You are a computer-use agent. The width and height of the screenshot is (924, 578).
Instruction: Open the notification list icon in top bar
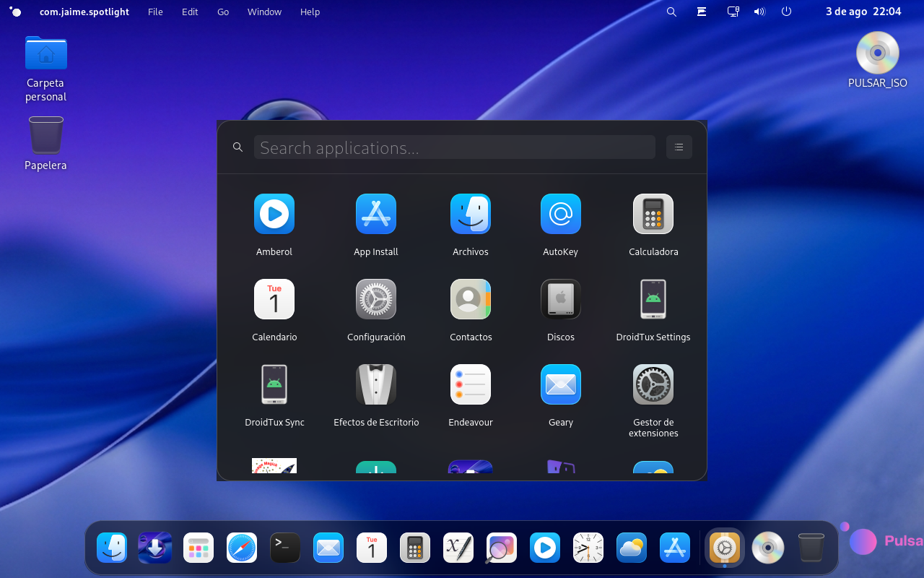pos(702,12)
